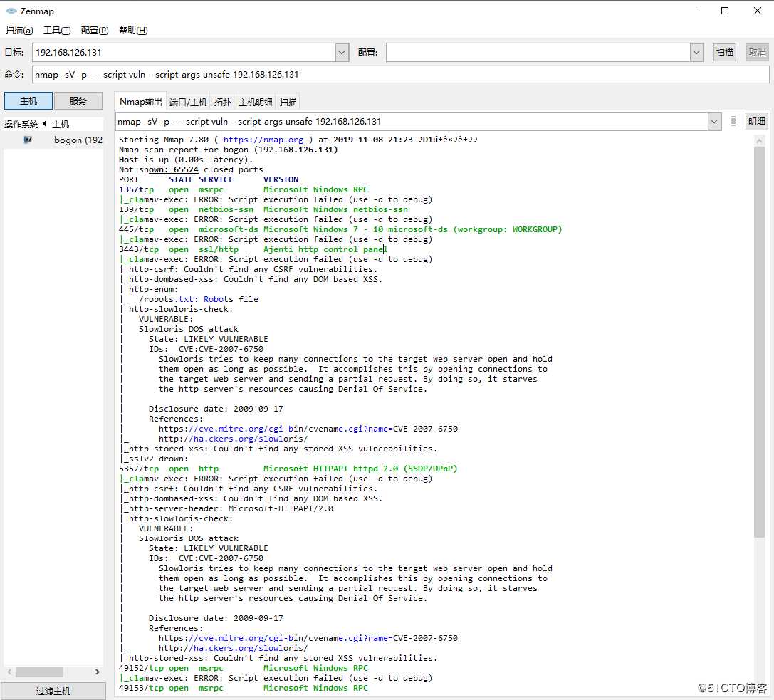Screen dimensions: 774x700
Task: Open the 配置(P) menu
Action: pos(95,31)
